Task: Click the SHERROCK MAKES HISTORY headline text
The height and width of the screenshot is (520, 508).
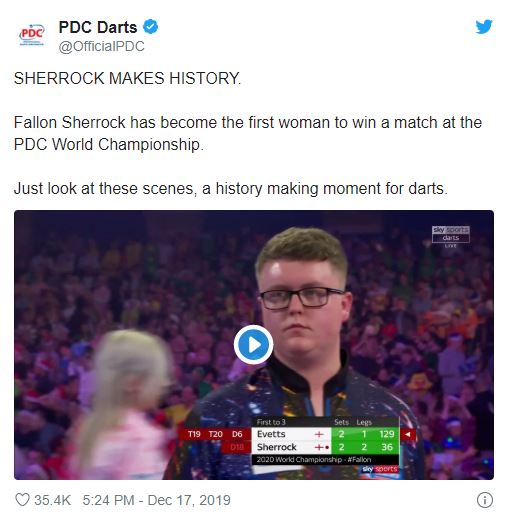Action: coord(127,79)
